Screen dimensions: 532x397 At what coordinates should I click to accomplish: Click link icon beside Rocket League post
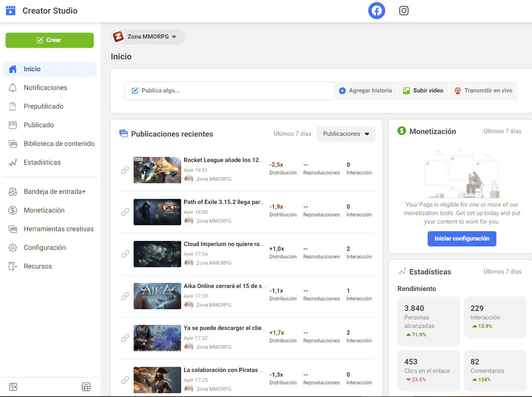click(125, 170)
